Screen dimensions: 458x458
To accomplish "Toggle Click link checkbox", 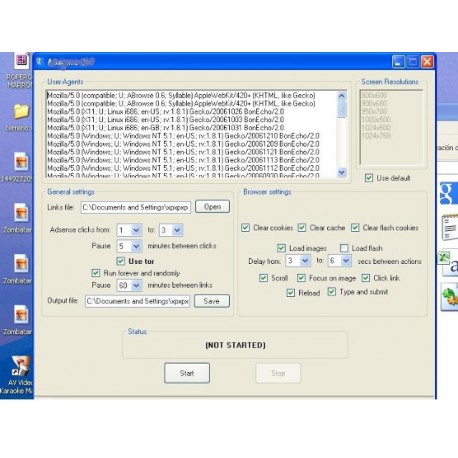I will point(366,278).
